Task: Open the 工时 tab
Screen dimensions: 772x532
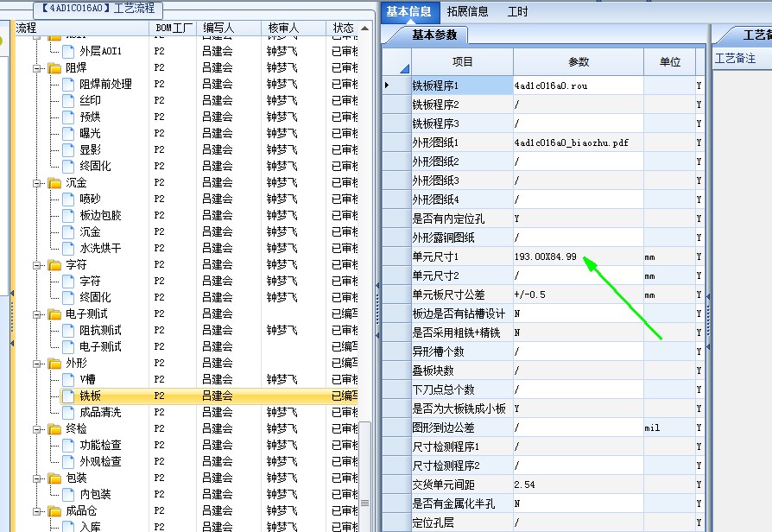Action: coord(517,12)
